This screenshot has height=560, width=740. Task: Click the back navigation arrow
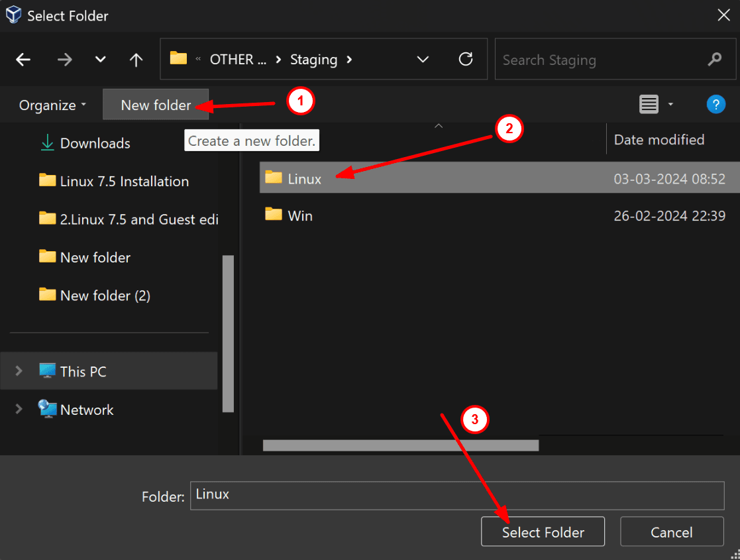tap(23, 59)
